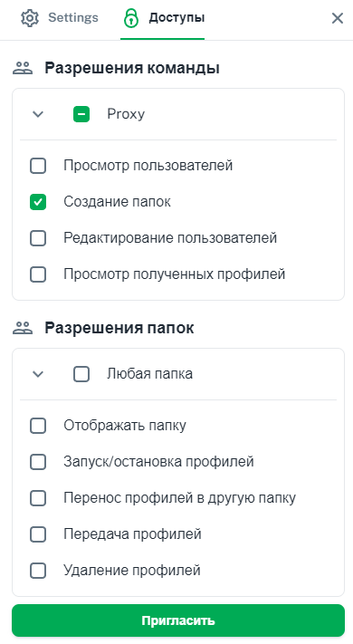Enable Редактирование пользователей checkbox
The image size is (353, 644).
38,238
